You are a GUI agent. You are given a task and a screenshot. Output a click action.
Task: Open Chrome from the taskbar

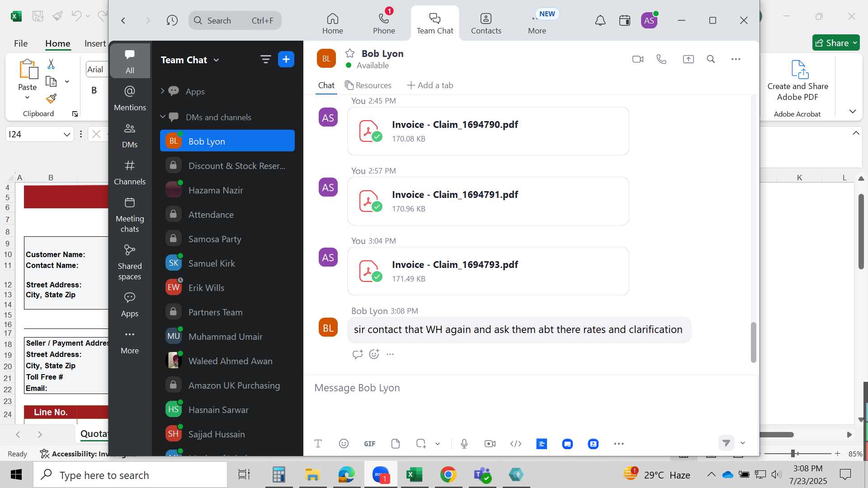coord(448,474)
